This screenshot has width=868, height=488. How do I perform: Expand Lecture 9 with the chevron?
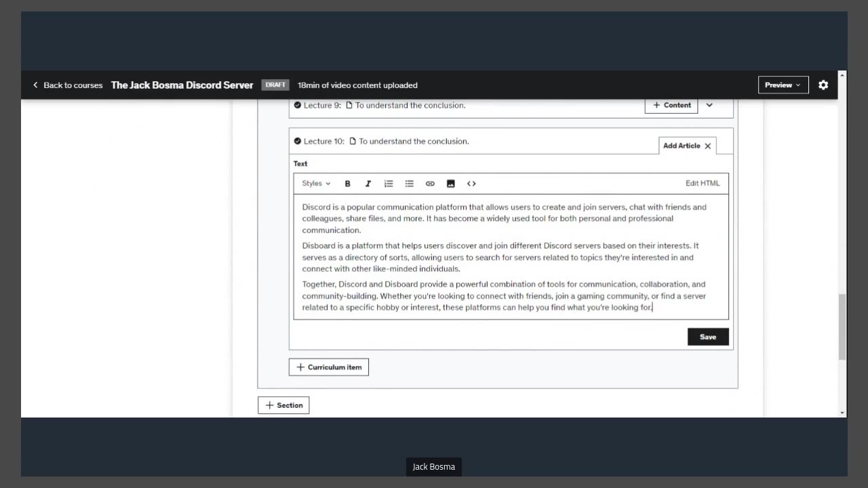(x=709, y=105)
